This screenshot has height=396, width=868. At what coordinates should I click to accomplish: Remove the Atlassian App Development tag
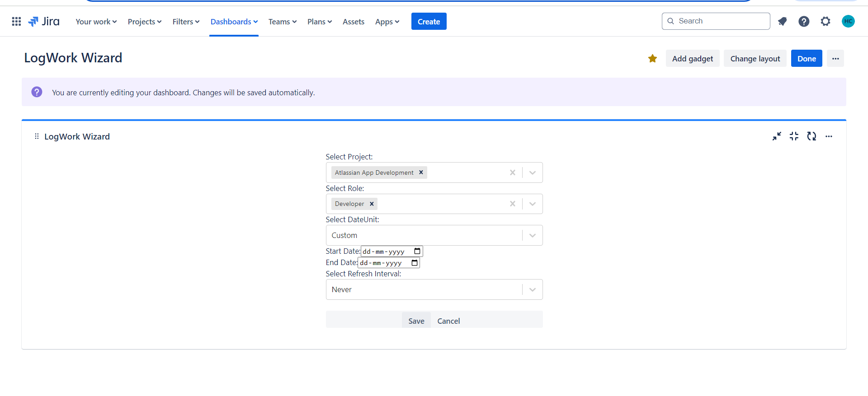[421, 172]
